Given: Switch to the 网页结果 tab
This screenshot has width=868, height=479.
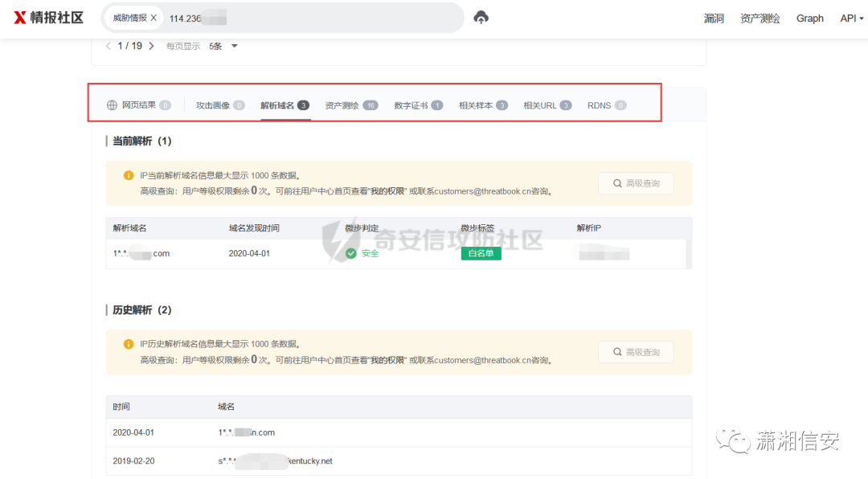Looking at the screenshot, I should [x=138, y=105].
